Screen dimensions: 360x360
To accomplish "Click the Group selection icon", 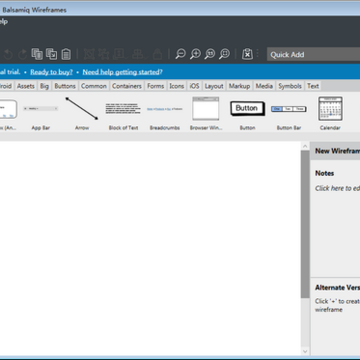I will [x=89, y=54].
